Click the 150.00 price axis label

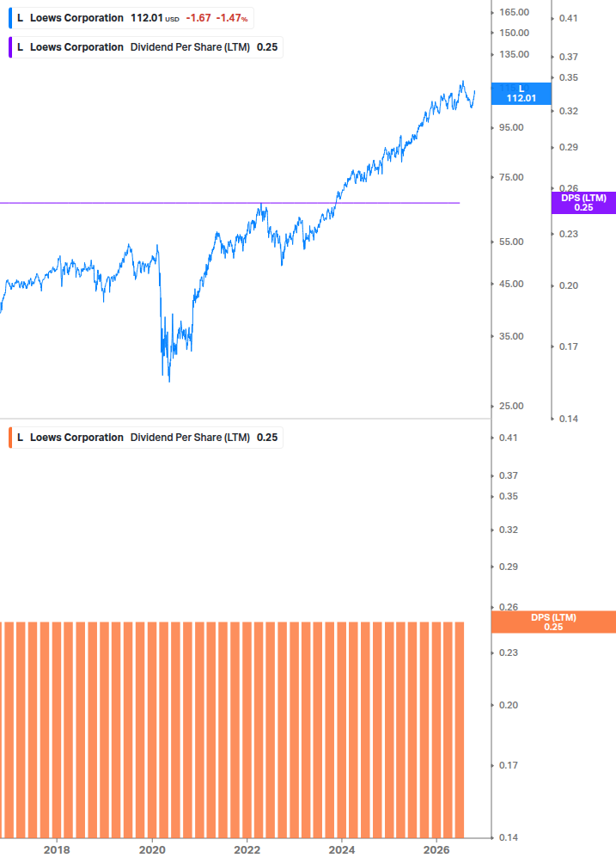click(x=514, y=33)
